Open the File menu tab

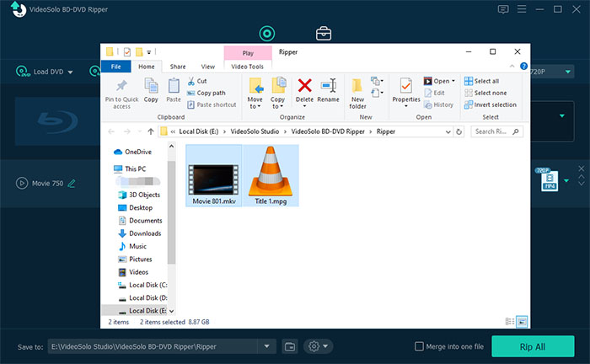point(116,67)
